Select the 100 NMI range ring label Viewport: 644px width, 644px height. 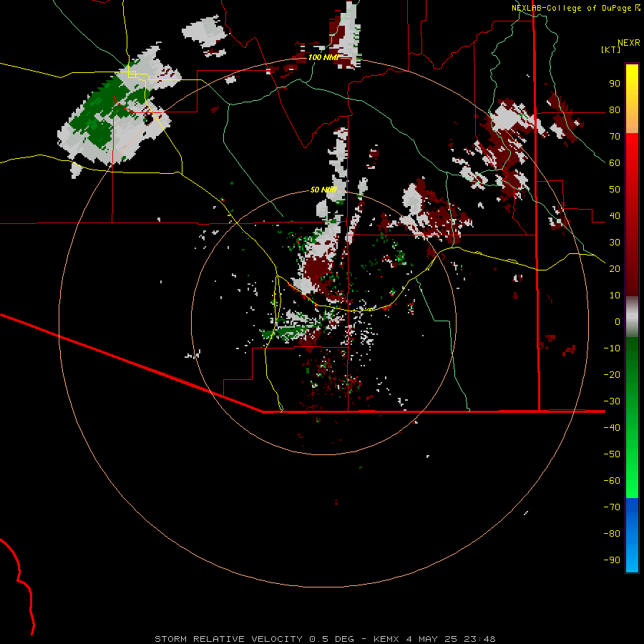click(323, 57)
